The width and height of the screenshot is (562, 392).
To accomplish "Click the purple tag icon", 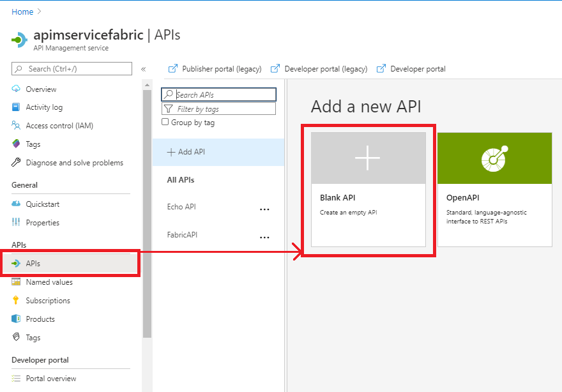I will (x=16, y=144).
